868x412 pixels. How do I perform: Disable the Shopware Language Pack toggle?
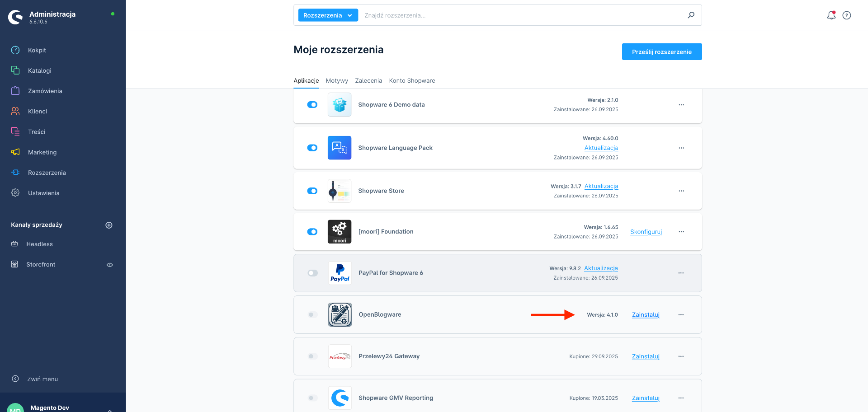pyautogui.click(x=312, y=148)
